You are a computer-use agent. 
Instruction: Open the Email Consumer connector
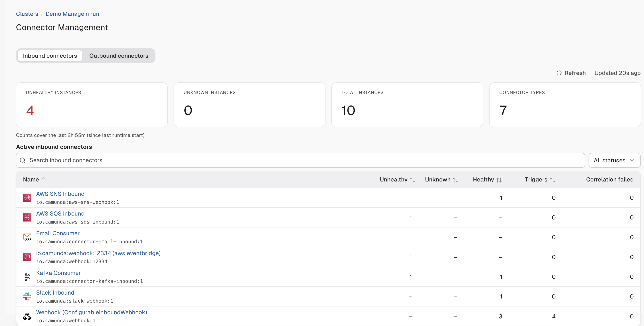(58, 233)
